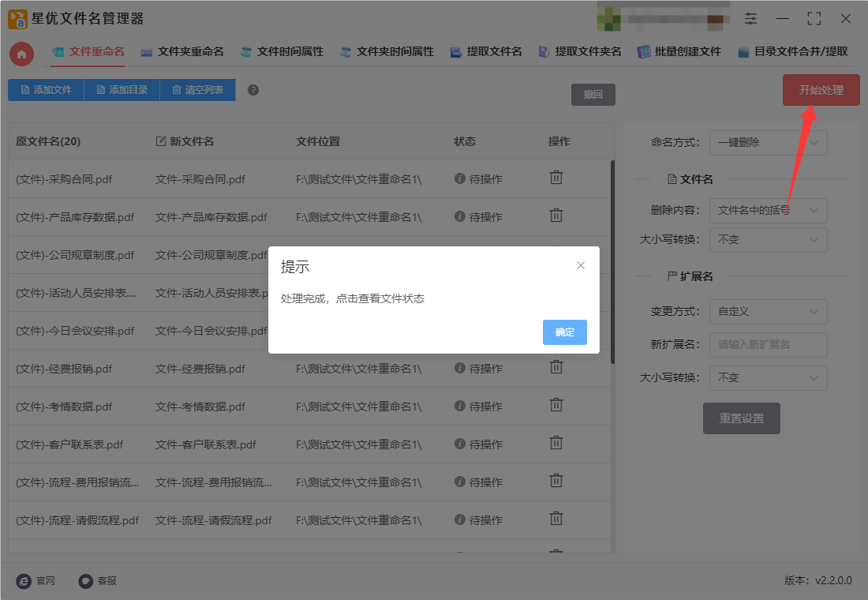Click the status info icon for 经费报销.pdf

point(459,368)
